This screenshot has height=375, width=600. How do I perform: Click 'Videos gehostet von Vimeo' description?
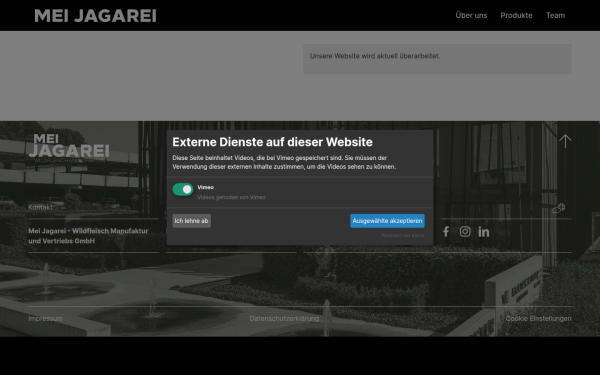(231, 197)
